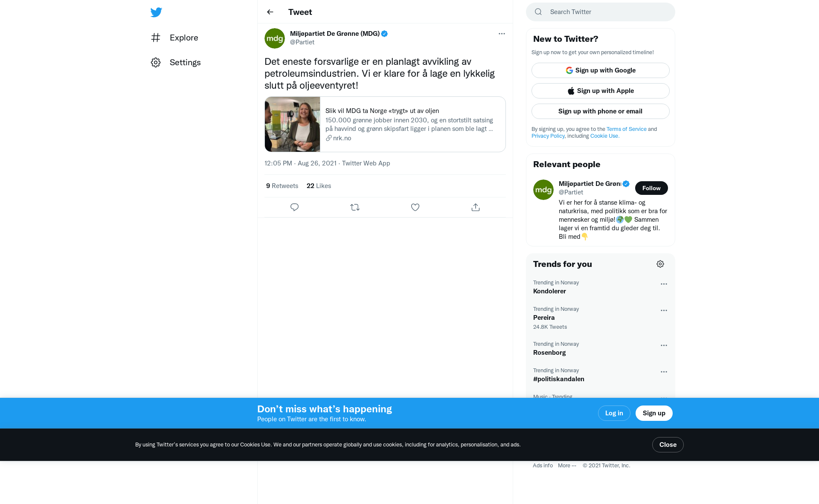Open the Terms of Service link

point(626,129)
